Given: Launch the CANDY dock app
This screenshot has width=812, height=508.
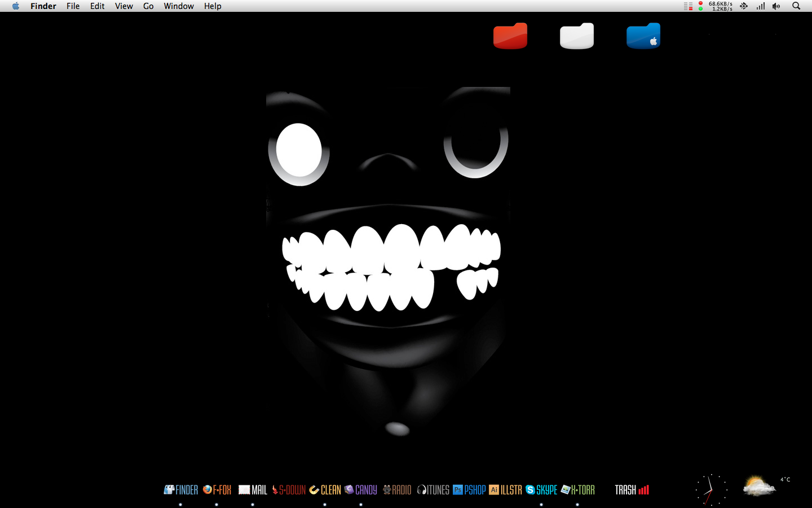Looking at the screenshot, I should [x=360, y=490].
